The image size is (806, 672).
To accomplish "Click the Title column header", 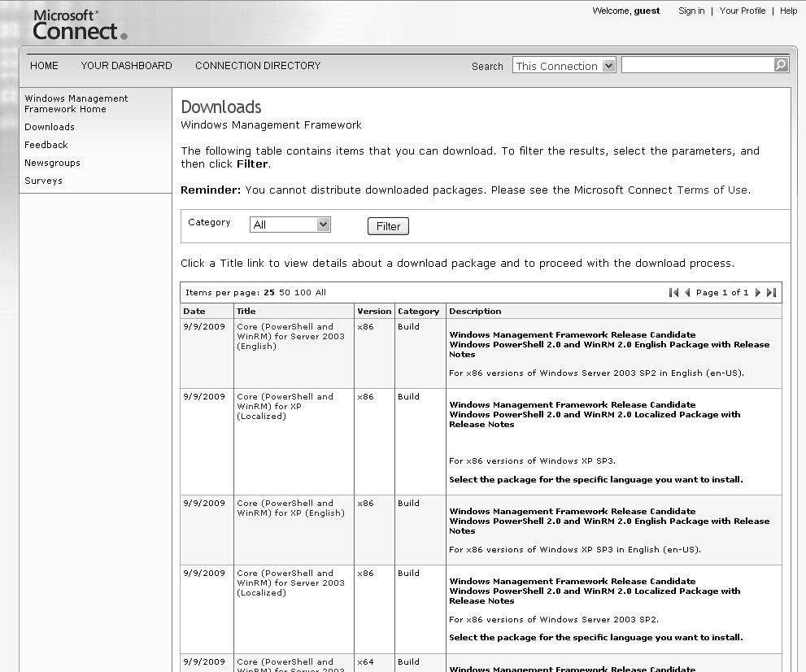I will tap(246, 311).
